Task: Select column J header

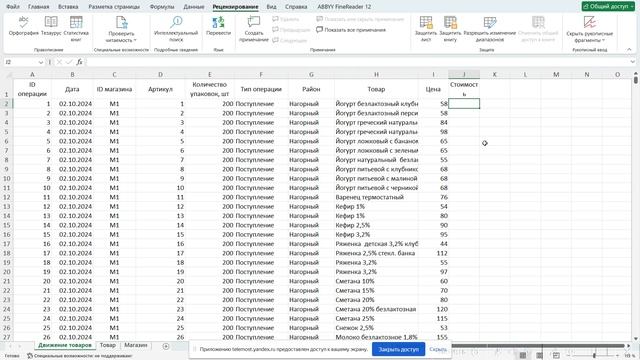Action: [464, 74]
